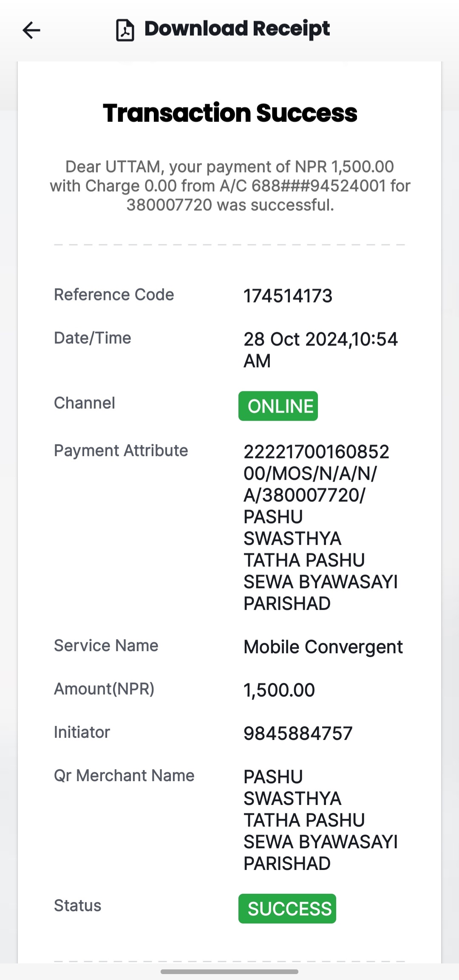
Task: Click the Qr Merchant Name label
Action: [x=124, y=776]
